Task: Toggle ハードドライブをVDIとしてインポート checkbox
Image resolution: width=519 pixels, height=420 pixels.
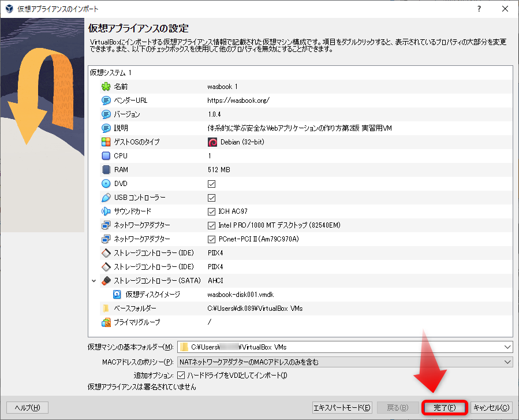Action: coord(181,376)
